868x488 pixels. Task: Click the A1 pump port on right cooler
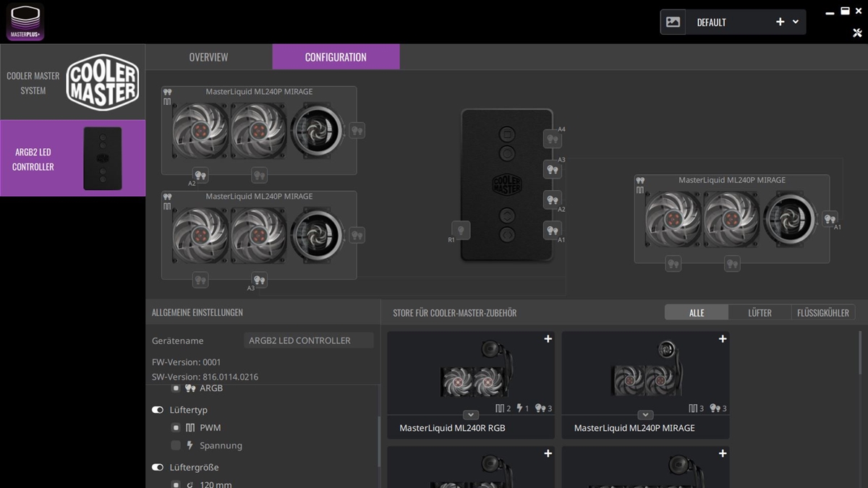(830, 218)
